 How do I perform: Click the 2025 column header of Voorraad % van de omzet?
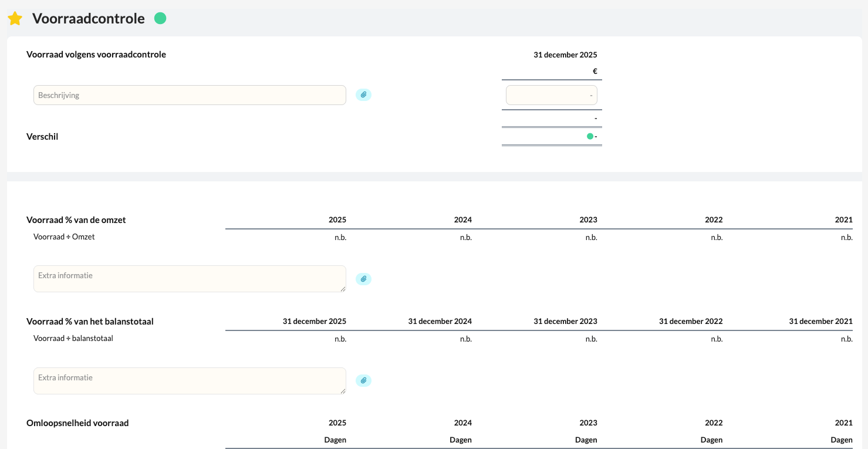tap(337, 220)
